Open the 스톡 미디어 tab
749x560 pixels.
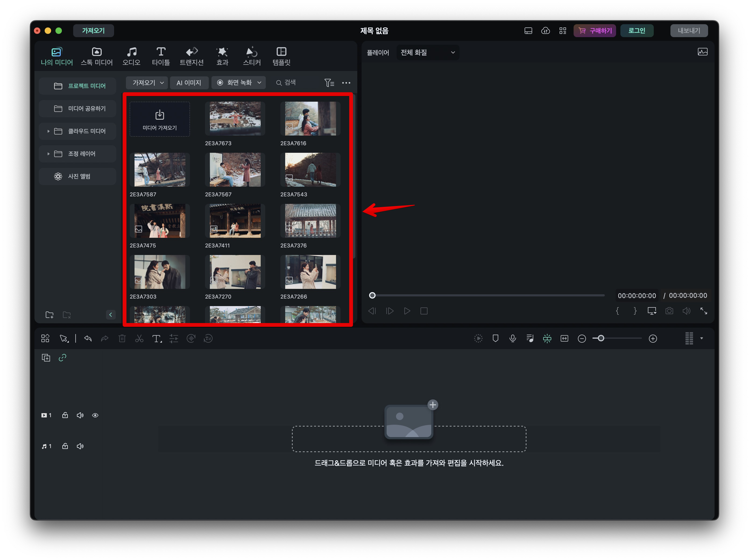click(97, 56)
